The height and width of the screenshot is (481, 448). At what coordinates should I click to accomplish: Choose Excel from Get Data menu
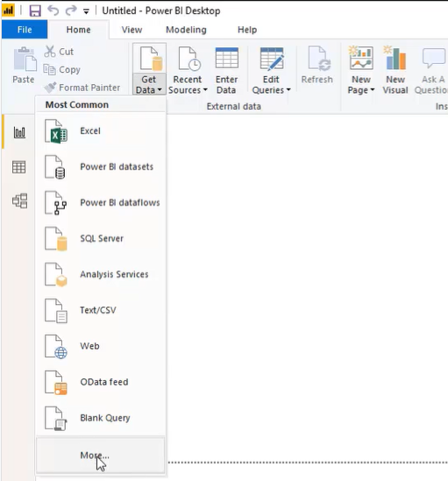click(x=101, y=131)
